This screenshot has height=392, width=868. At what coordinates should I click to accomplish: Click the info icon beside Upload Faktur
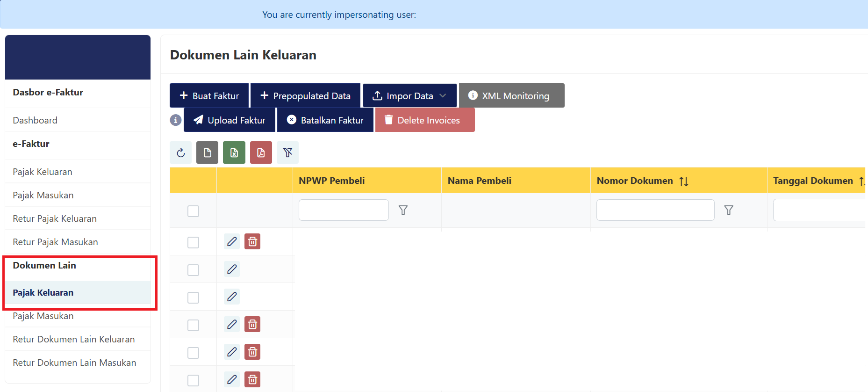coord(175,120)
